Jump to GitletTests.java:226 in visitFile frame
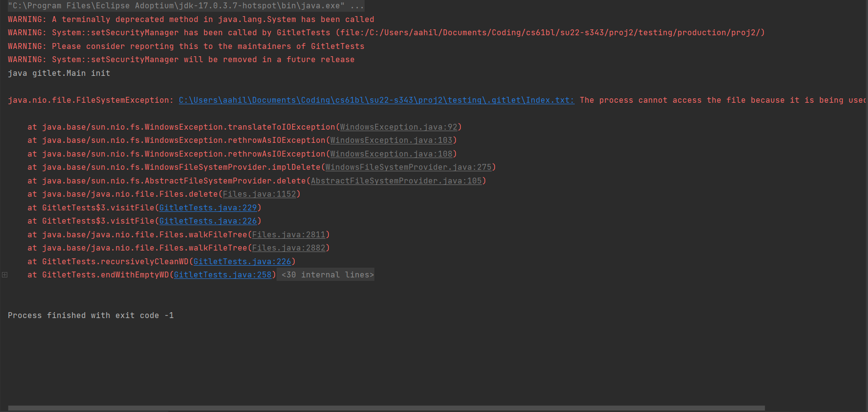This screenshot has width=868, height=412. pyautogui.click(x=208, y=221)
